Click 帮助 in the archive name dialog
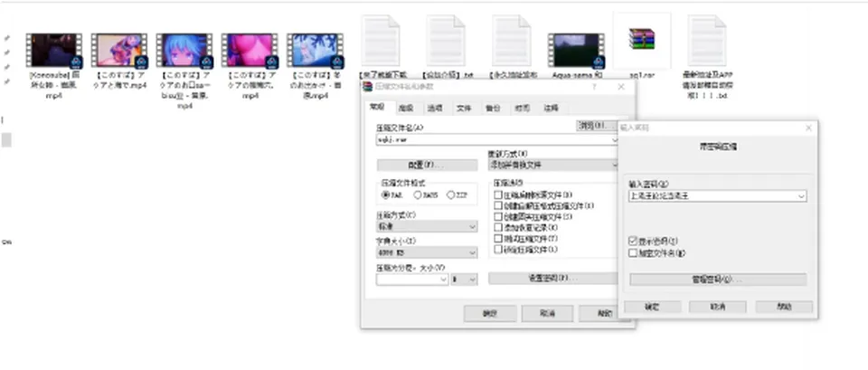Viewport: 868px width, 370px height. pyautogui.click(x=599, y=314)
